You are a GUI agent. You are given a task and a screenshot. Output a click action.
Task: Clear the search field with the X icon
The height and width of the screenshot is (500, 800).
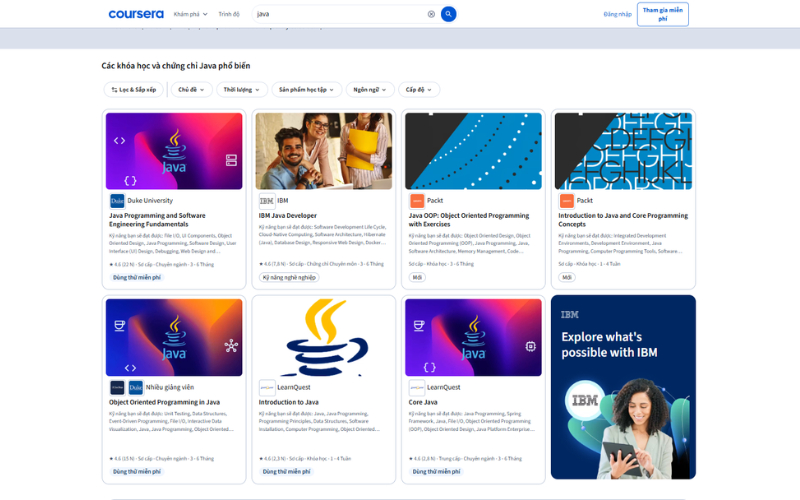click(x=431, y=14)
